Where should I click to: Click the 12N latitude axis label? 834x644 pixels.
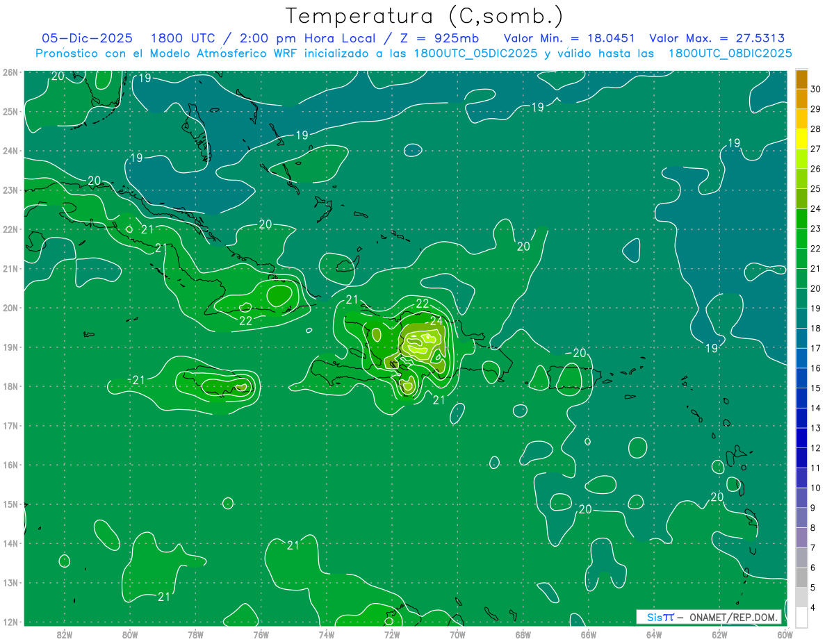tap(10, 622)
